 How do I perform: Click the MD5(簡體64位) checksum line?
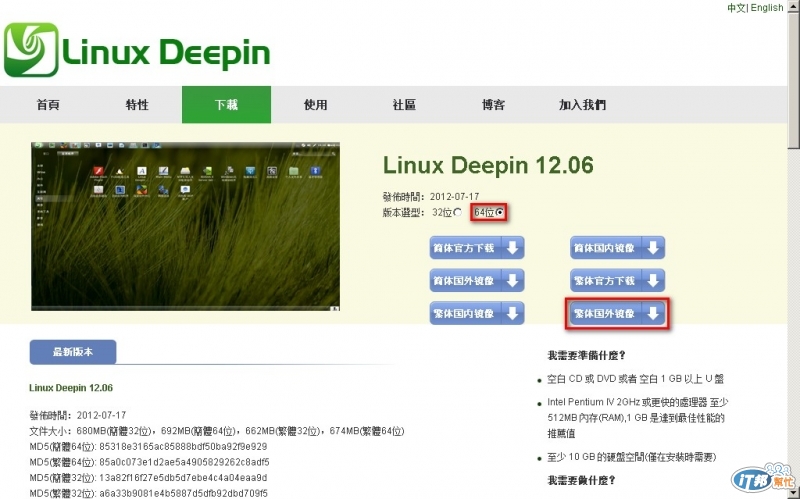[148, 446]
